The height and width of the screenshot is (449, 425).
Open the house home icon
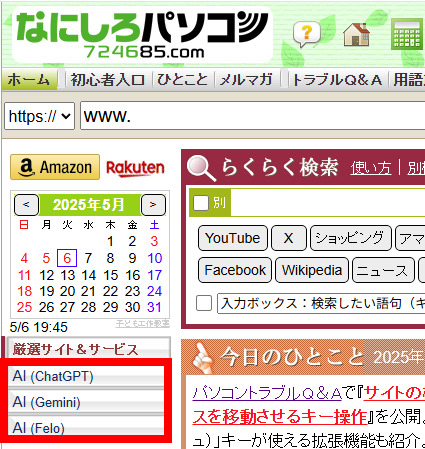tap(356, 34)
